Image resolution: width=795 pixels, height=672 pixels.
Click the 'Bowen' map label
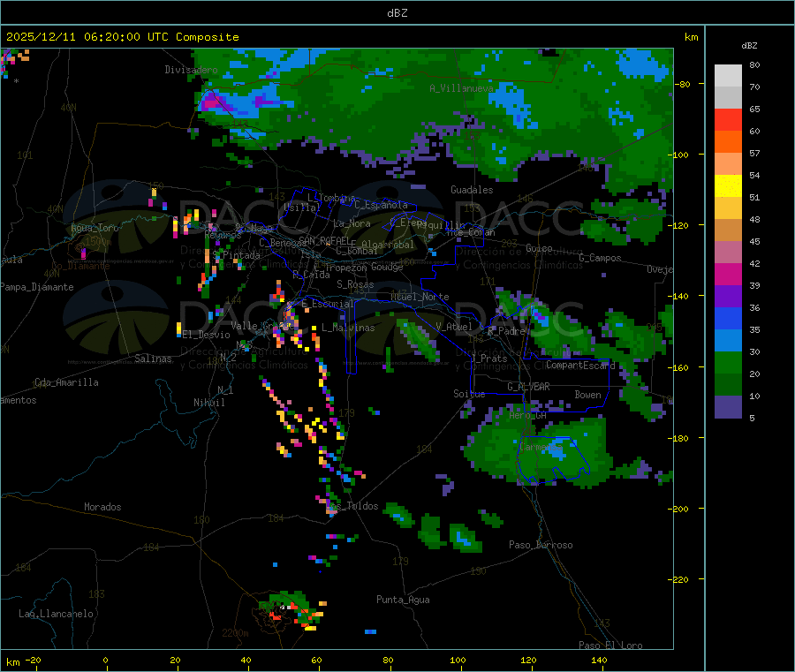(x=588, y=395)
